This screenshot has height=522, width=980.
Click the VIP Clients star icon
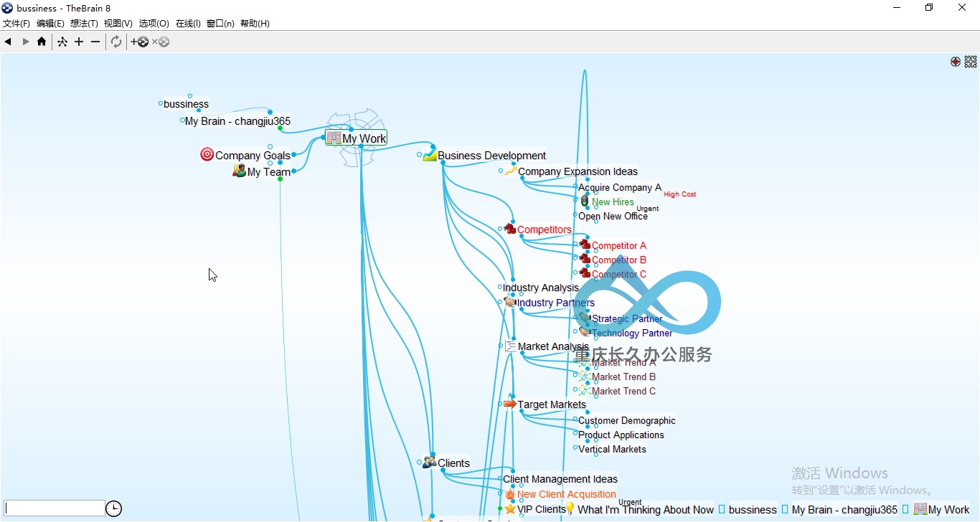(510, 508)
